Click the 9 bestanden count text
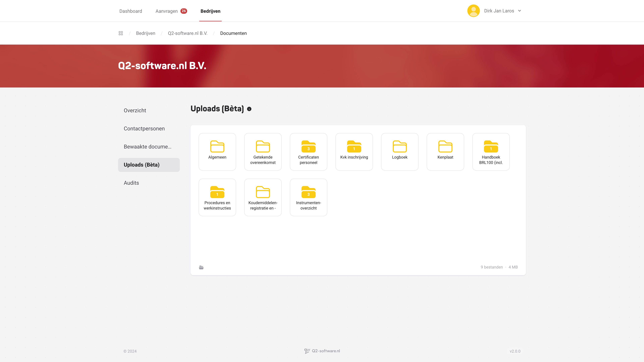The height and width of the screenshot is (362, 644). click(492, 267)
